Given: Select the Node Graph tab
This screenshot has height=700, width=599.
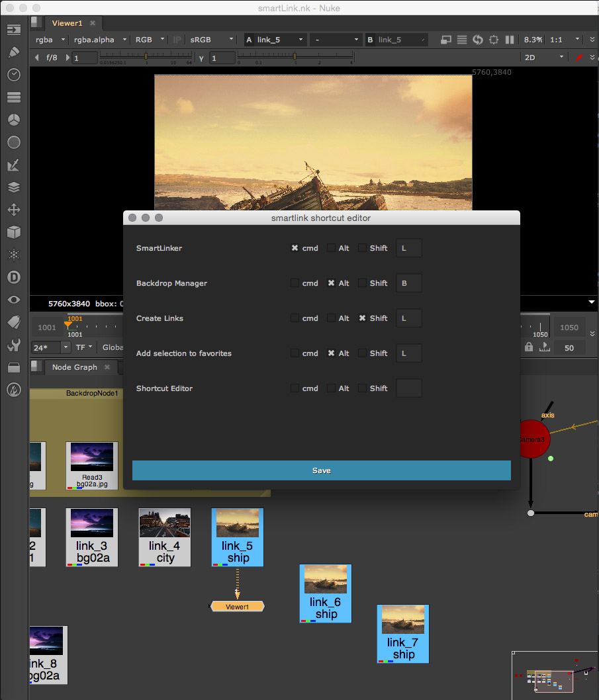Looking at the screenshot, I should (x=74, y=367).
